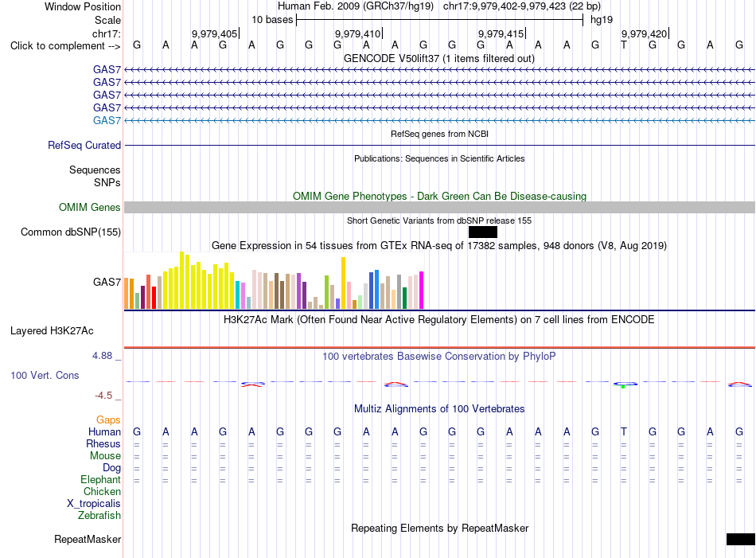Open RefSeq Curated track settings label

pos(84,145)
